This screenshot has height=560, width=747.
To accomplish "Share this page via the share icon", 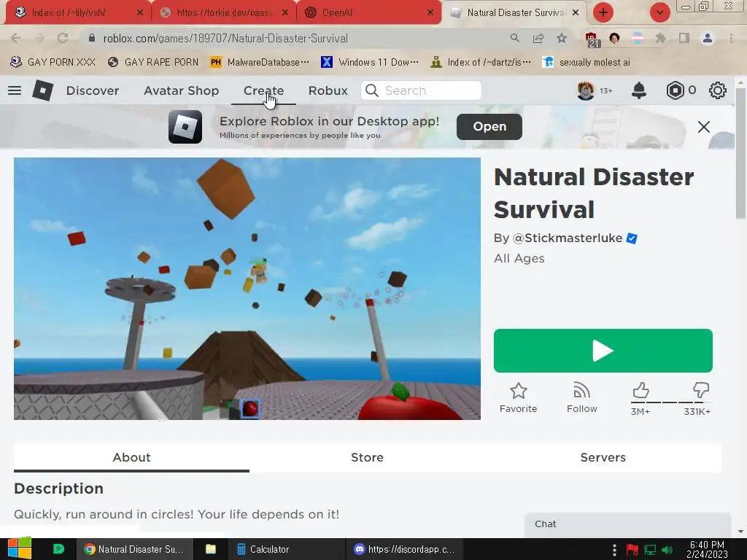I will pos(538,38).
